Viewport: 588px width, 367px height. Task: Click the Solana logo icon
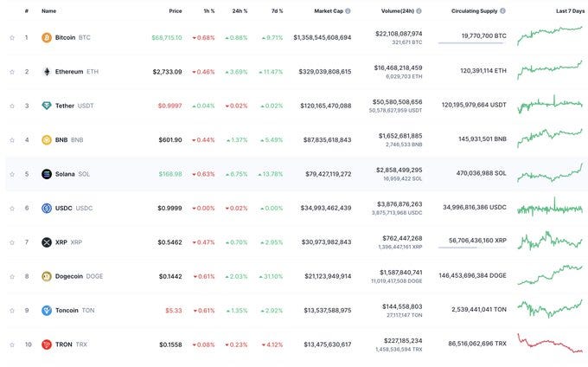click(x=47, y=174)
